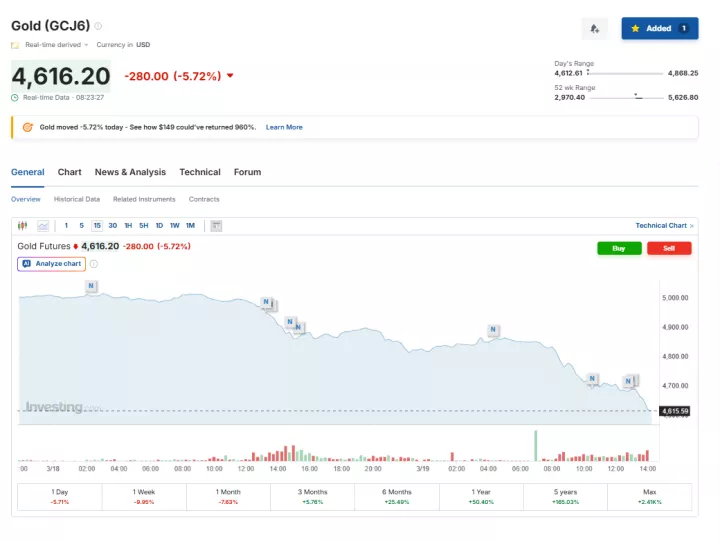
Task: Click info icon next to Gold (GCJ6)
Action: click(x=98, y=26)
